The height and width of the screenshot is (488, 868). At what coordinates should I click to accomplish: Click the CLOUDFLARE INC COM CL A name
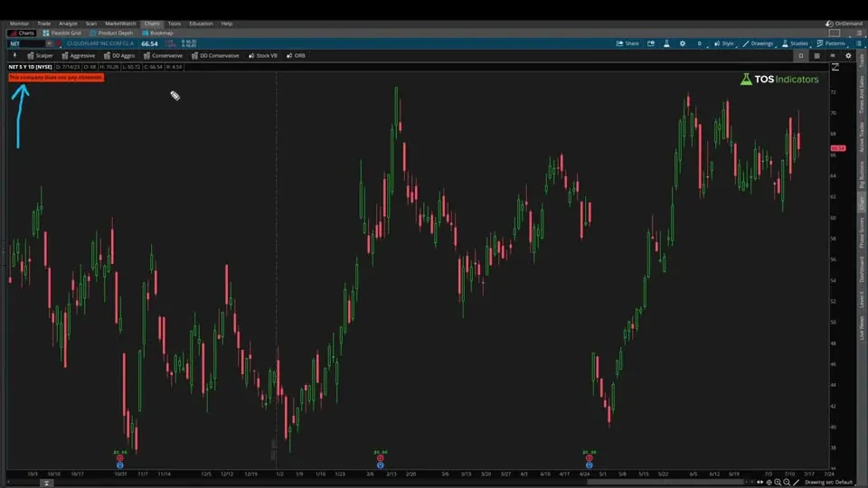(100, 43)
